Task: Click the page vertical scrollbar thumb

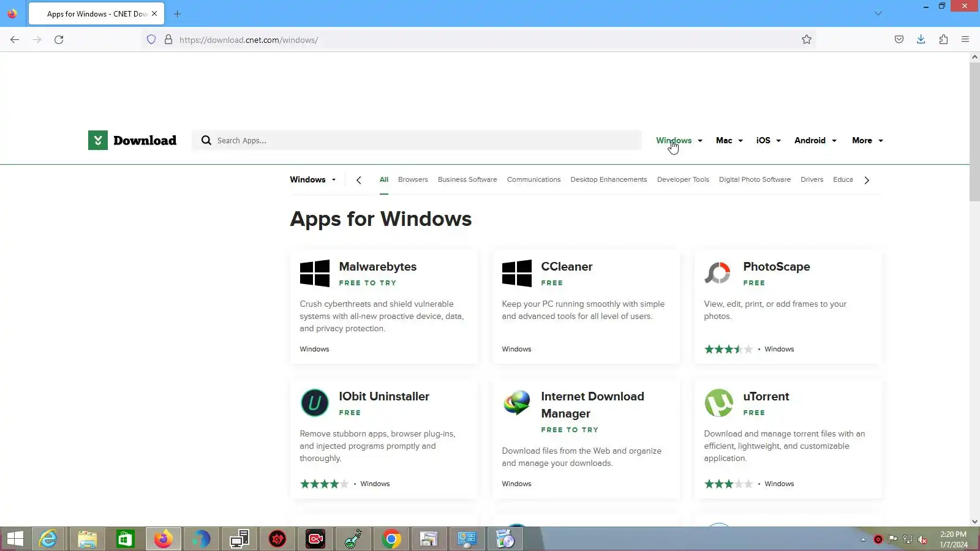Action: pyautogui.click(x=974, y=131)
